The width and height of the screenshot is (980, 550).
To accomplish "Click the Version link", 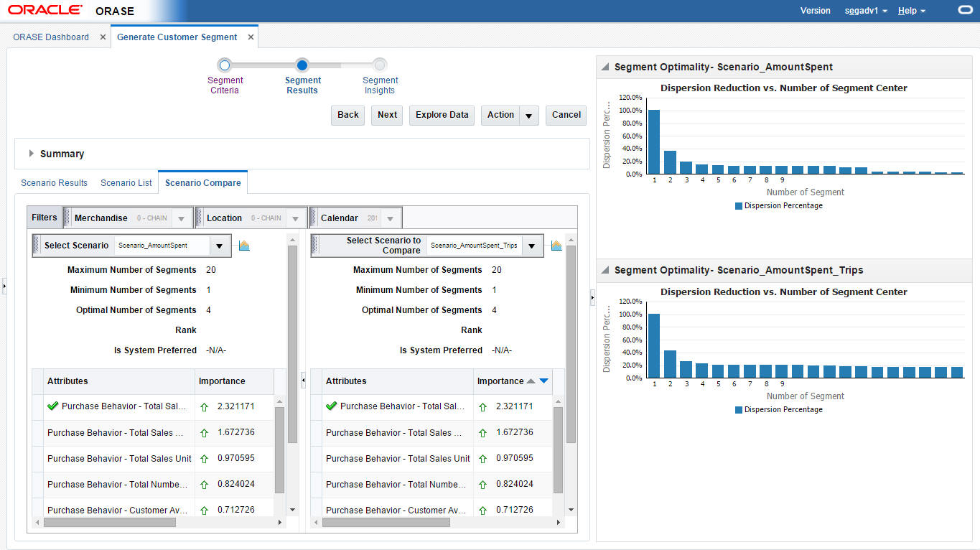I will (815, 11).
